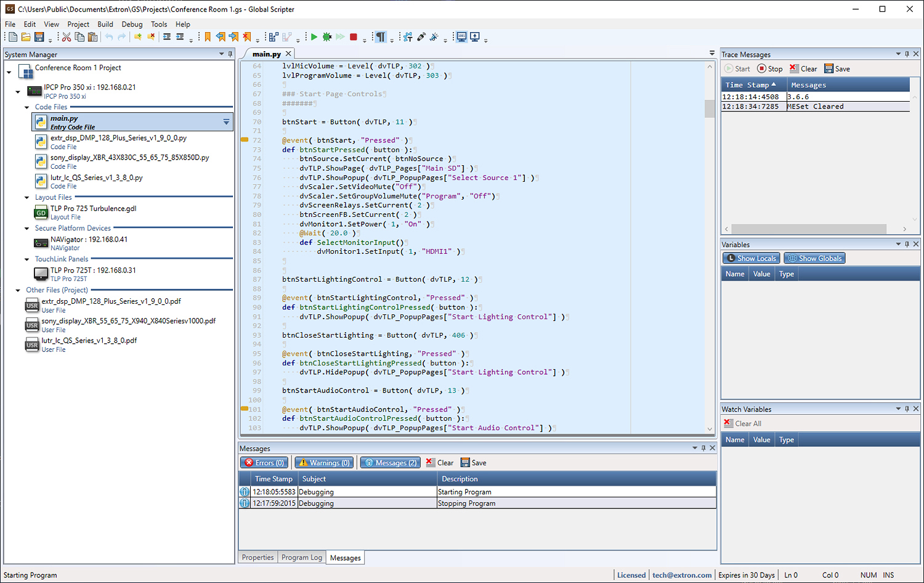
Task: Toggle Show Locals in Variables panel
Action: click(752, 258)
